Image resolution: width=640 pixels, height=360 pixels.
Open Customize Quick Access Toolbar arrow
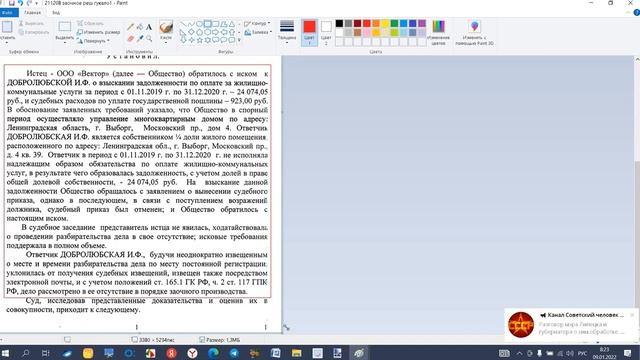[36, 3]
